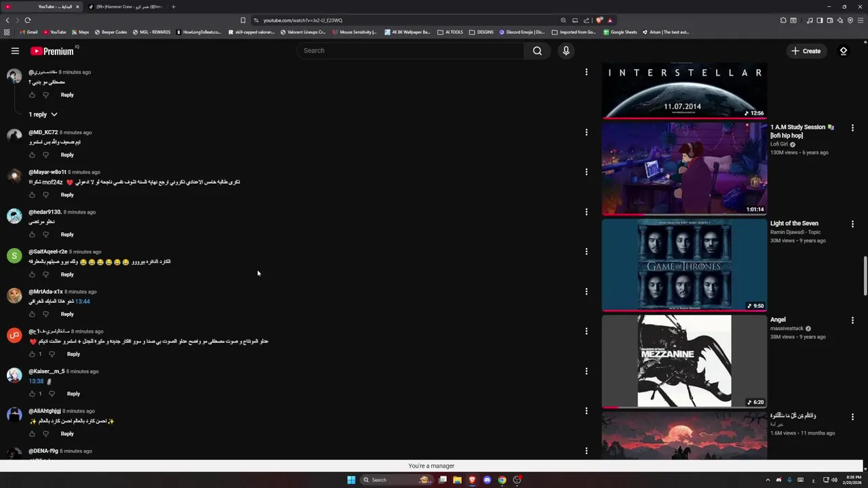Open options menu for @Kaiser__m_5 comment
This screenshot has height=488, width=868.
tap(587, 371)
